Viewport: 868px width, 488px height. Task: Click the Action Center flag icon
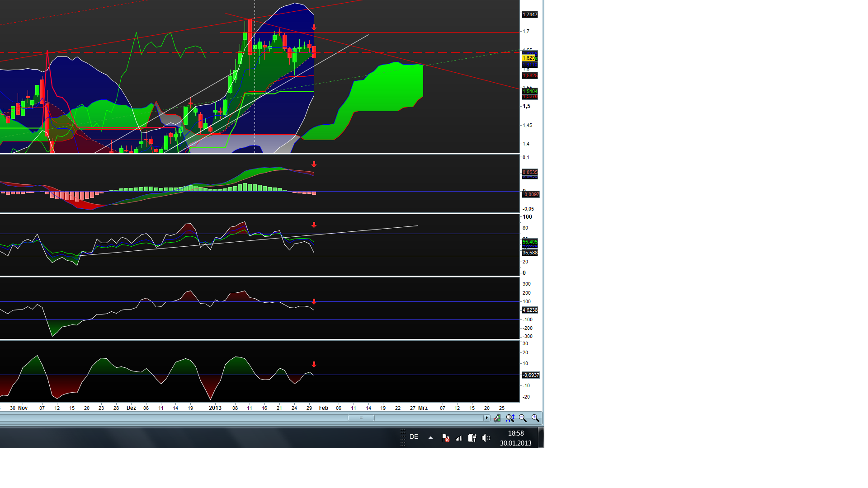coord(445,438)
